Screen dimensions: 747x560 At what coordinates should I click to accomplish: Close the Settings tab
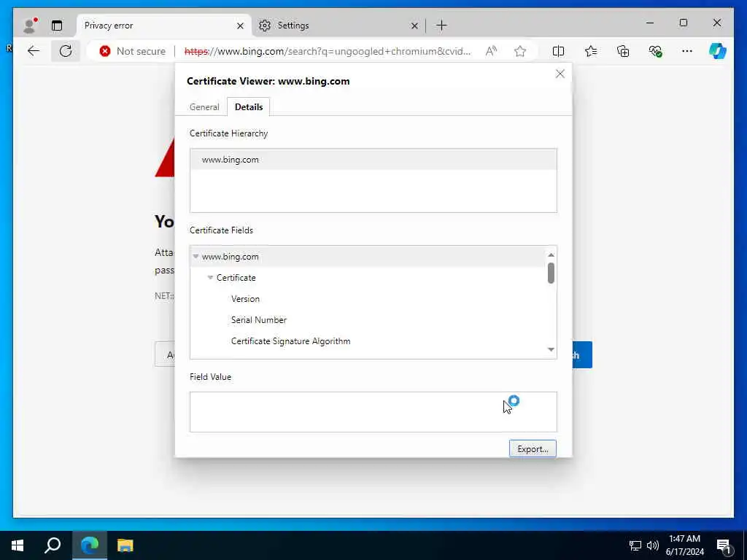414,26
